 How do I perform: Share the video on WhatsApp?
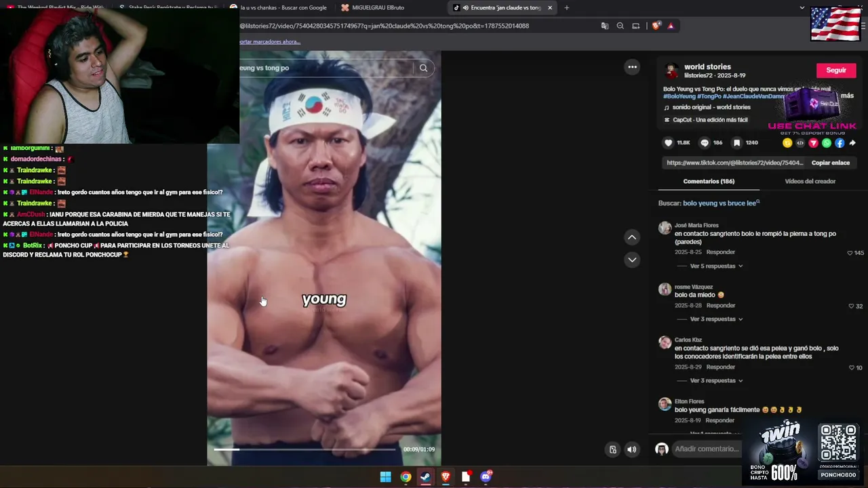pyautogui.click(x=827, y=143)
